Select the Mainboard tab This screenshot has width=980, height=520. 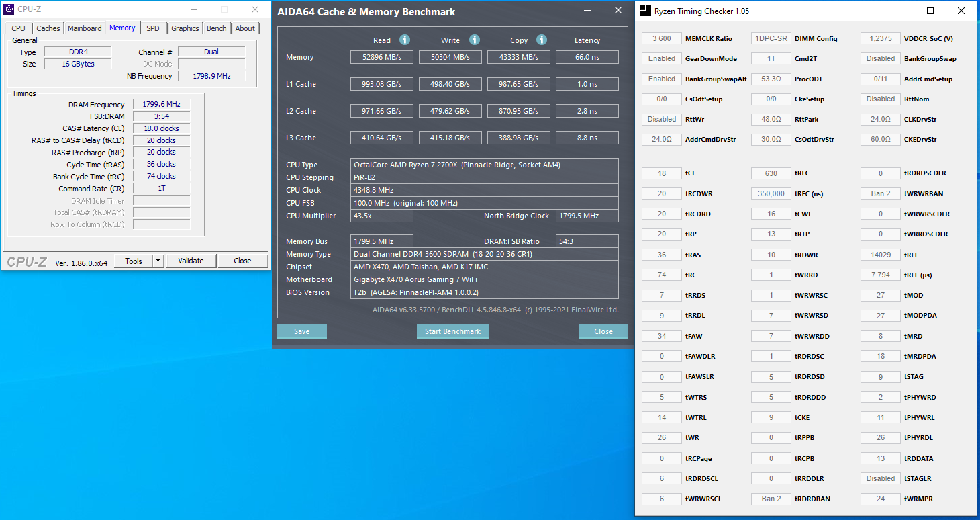[x=85, y=28]
